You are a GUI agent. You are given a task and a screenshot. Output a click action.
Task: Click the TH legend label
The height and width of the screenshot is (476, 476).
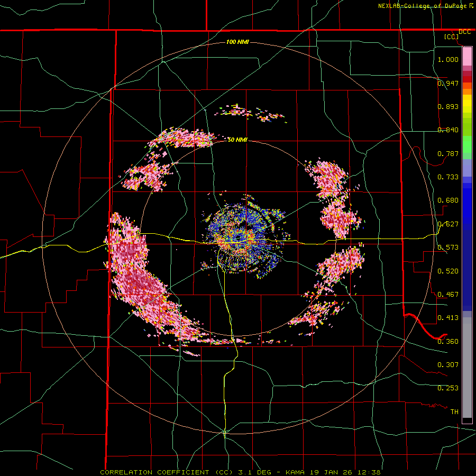(454, 412)
